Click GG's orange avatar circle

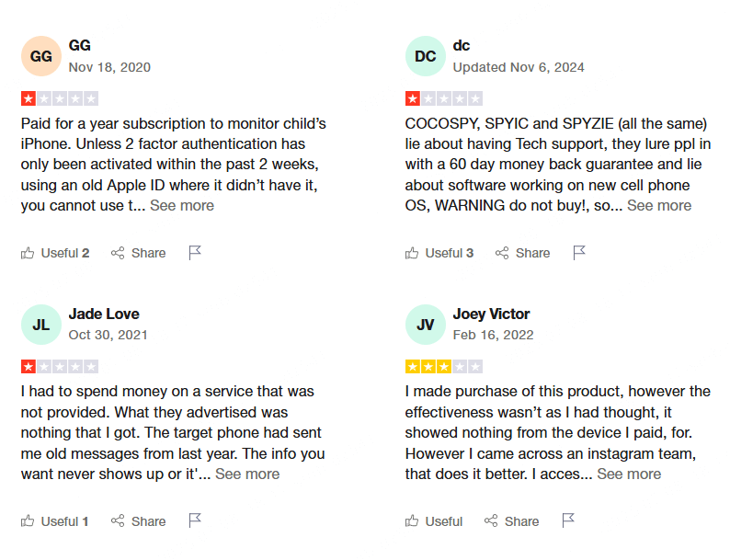[x=41, y=56]
